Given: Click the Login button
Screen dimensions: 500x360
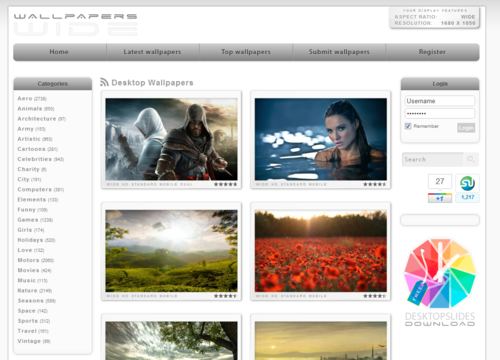Looking at the screenshot, I should [x=466, y=128].
